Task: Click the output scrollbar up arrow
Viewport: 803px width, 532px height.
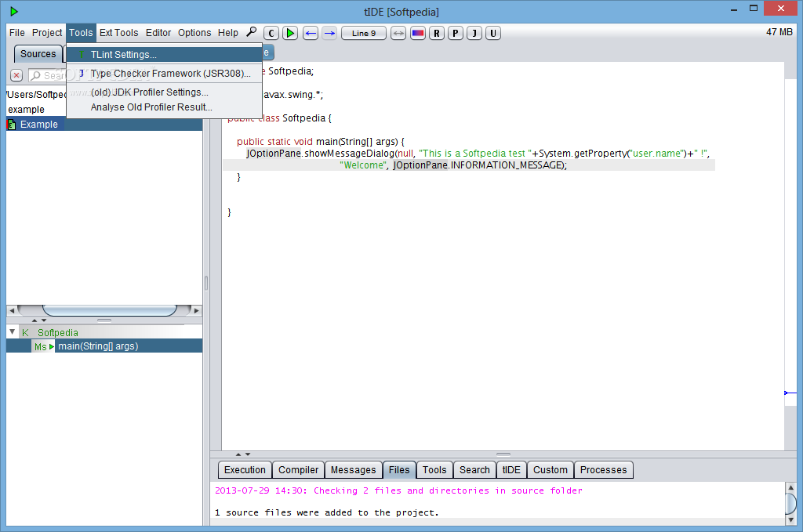Action: click(x=790, y=487)
